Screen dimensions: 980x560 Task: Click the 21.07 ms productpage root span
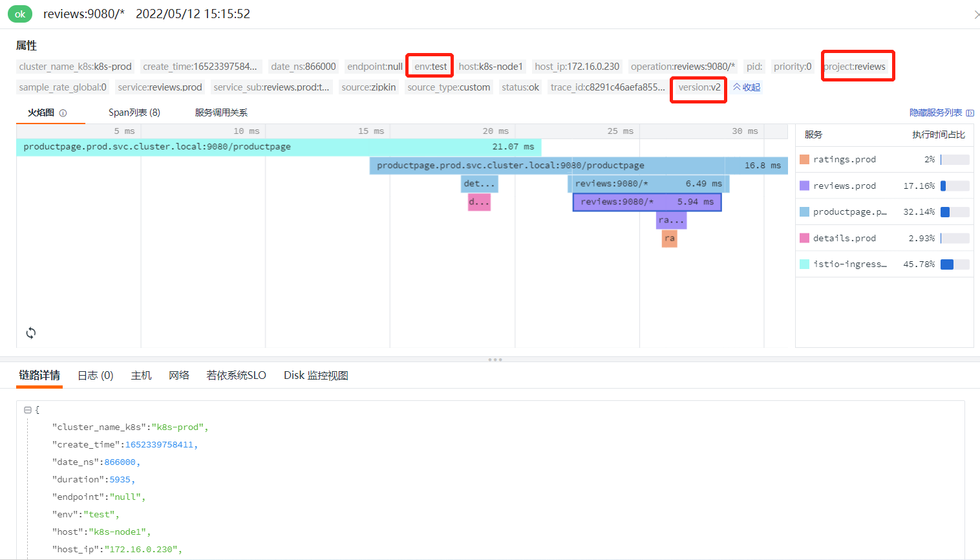pyautogui.click(x=279, y=147)
